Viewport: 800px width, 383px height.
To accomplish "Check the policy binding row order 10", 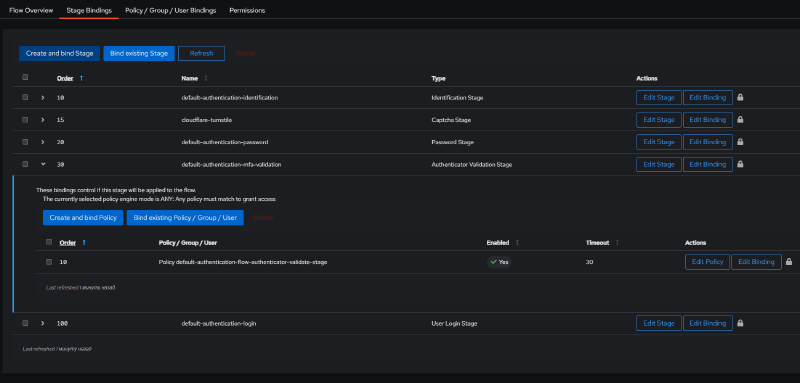I will click(x=49, y=262).
